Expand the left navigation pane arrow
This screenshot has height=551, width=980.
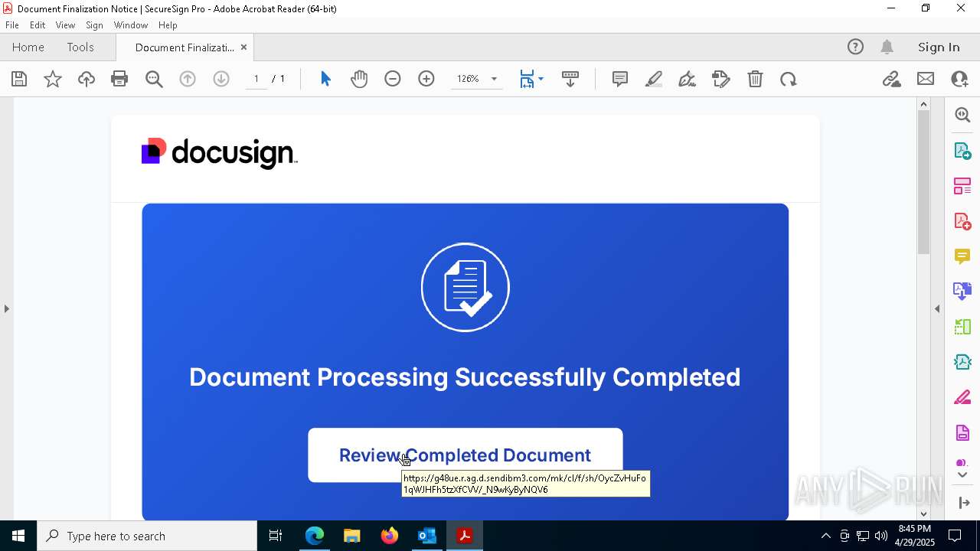[x=7, y=308]
